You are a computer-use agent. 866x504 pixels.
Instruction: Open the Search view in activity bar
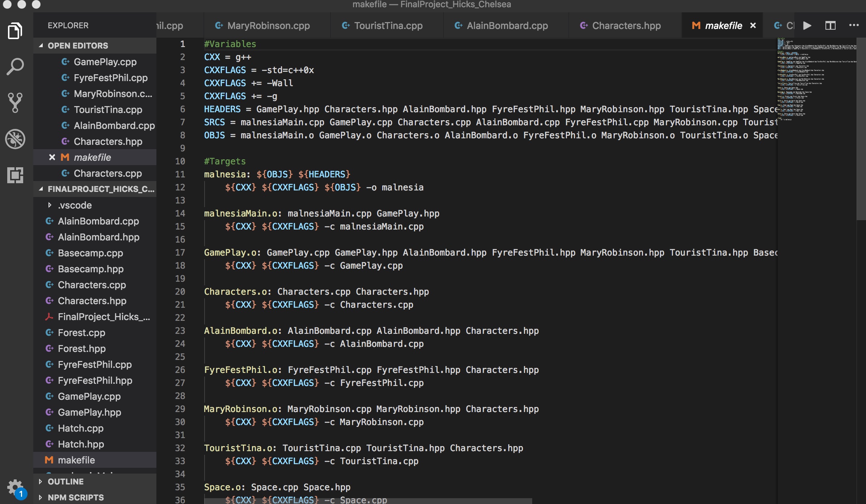pos(15,67)
